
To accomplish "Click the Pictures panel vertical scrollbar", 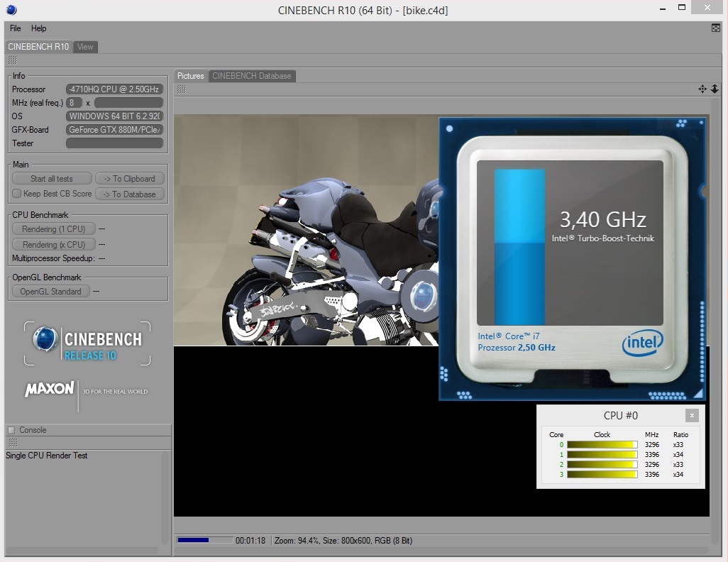I will [x=715, y=321].
